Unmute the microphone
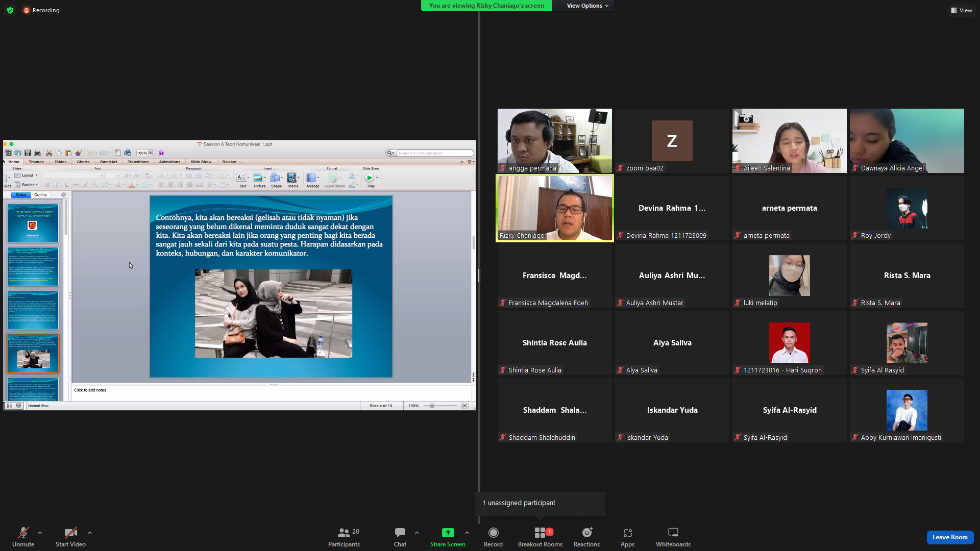Screen dimensions: 980x551 (23, 537)
